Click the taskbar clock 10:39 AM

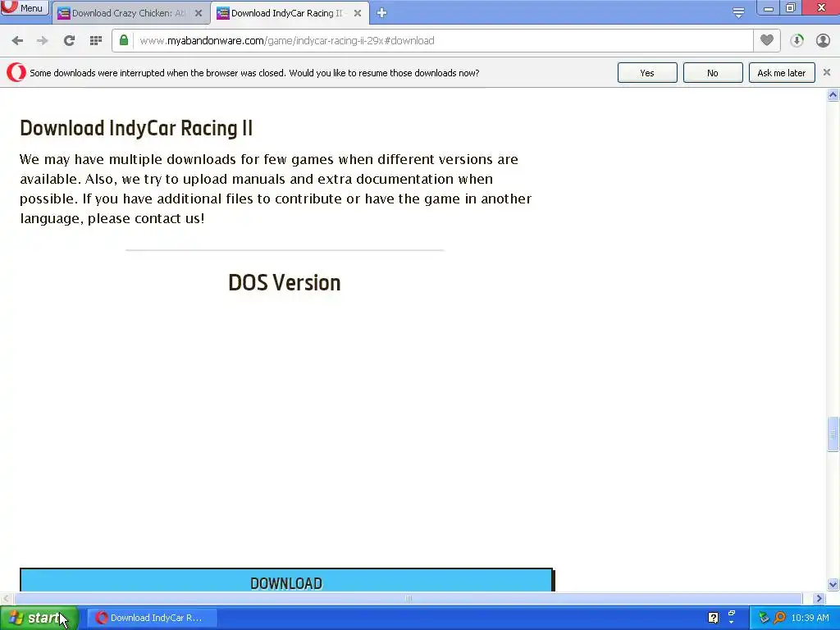[810, 618]
